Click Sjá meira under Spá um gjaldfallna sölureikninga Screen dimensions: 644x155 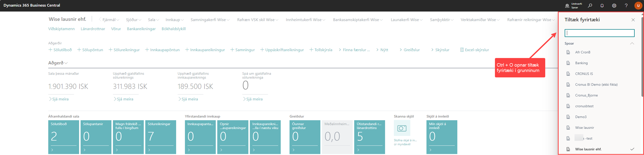click(253, 99)
